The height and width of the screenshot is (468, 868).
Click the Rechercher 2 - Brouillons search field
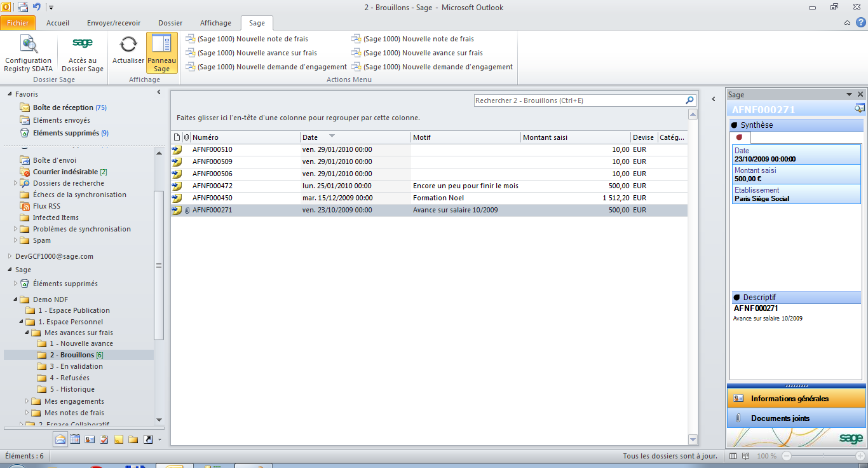point(578,100)
